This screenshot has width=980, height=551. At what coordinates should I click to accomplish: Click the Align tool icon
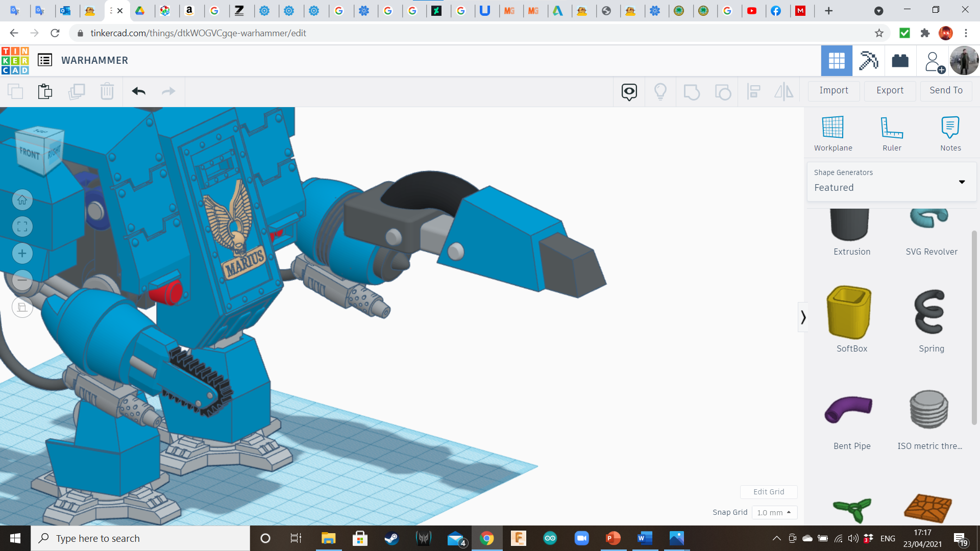click(753, 92)
